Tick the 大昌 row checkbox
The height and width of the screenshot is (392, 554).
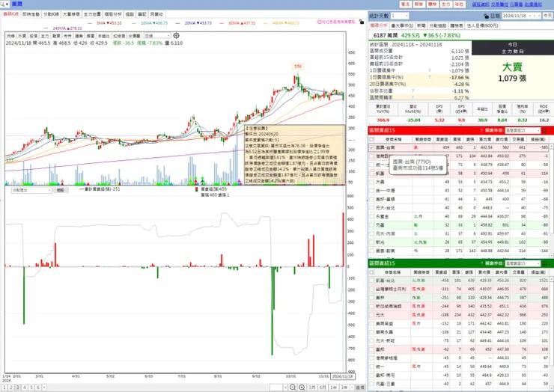click(x=371, y=182)
